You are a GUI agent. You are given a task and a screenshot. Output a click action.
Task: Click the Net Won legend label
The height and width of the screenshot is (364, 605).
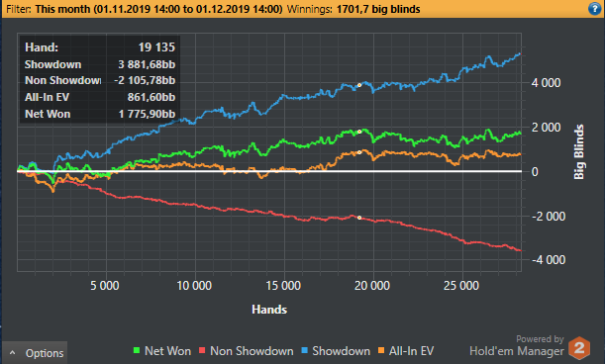coord(167,351)
